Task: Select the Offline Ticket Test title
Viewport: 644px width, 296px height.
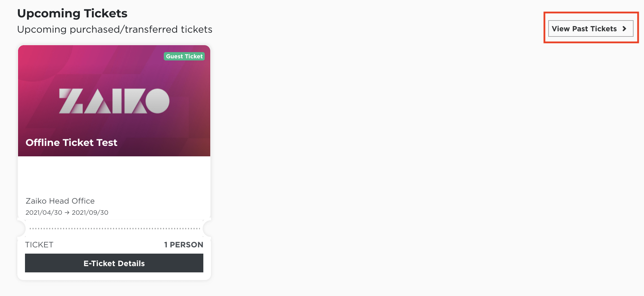Action: coord(71,142)
